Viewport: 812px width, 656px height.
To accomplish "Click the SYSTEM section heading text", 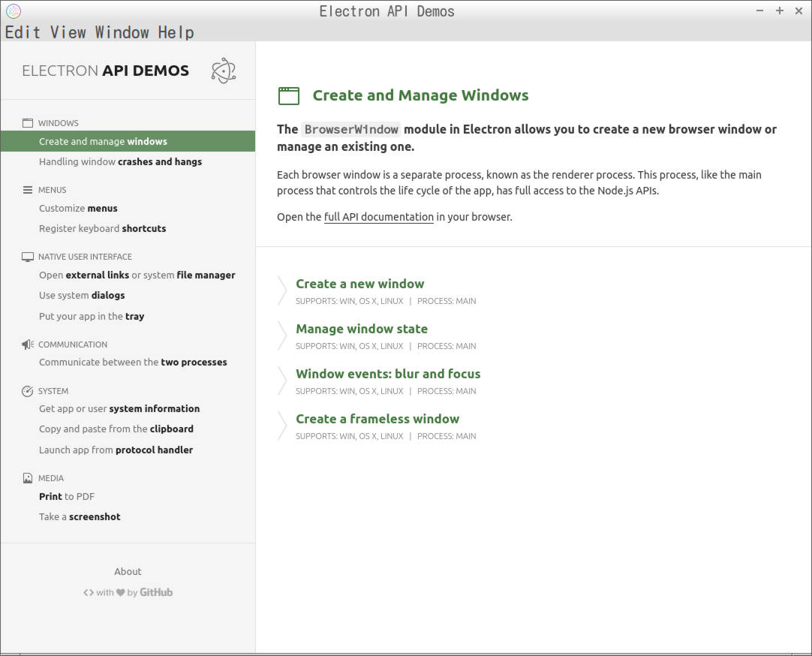I will coord(53,391).
